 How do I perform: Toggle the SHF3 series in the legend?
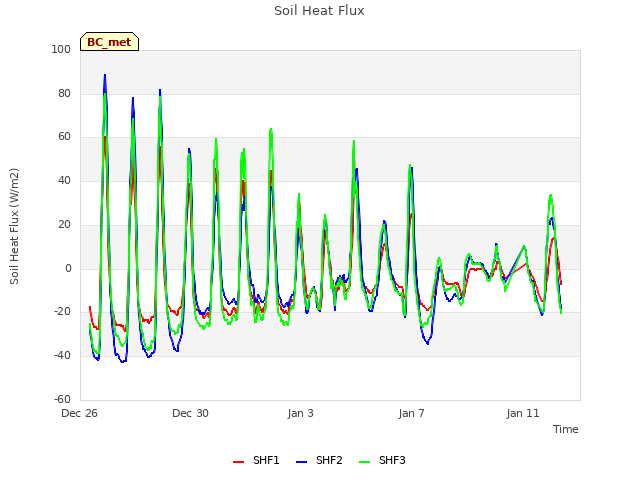pos(382,460)
